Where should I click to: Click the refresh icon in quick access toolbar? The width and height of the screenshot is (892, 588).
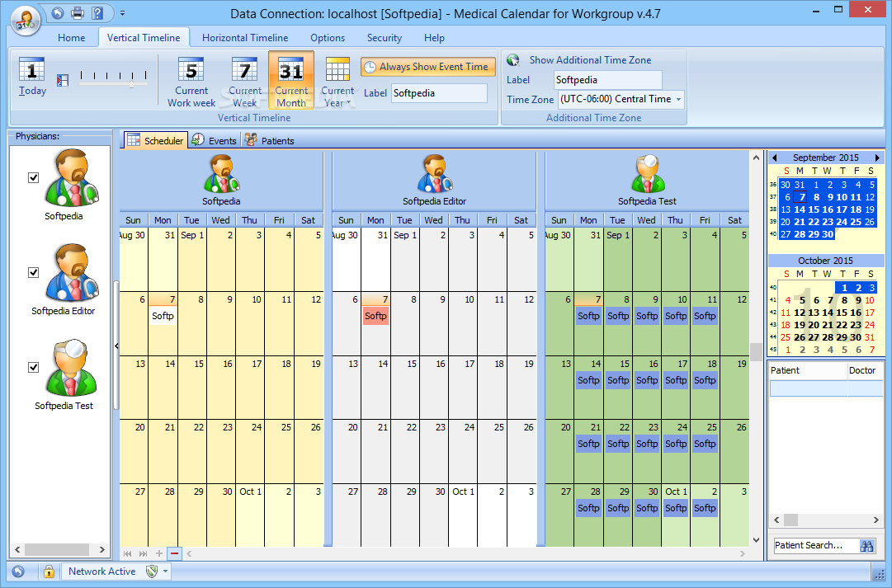[x=58, y=12]
